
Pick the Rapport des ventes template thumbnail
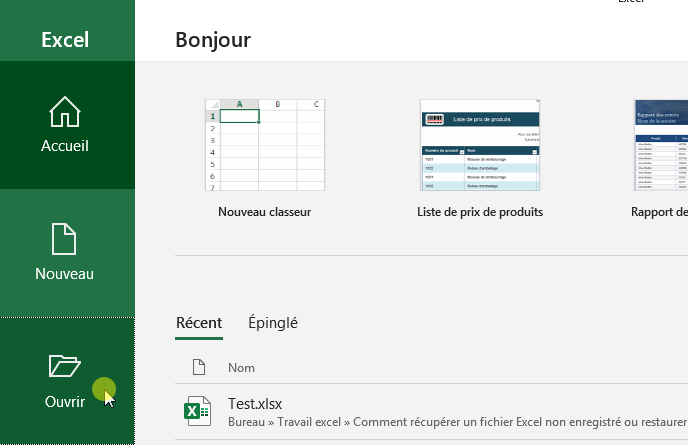coord(661,144)
